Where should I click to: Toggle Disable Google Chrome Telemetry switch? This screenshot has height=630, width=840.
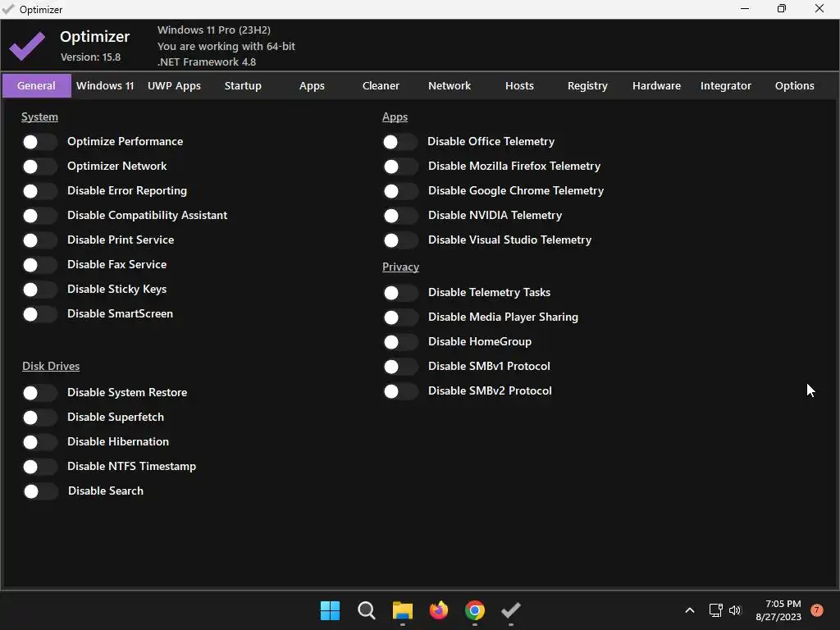point(400,190)
